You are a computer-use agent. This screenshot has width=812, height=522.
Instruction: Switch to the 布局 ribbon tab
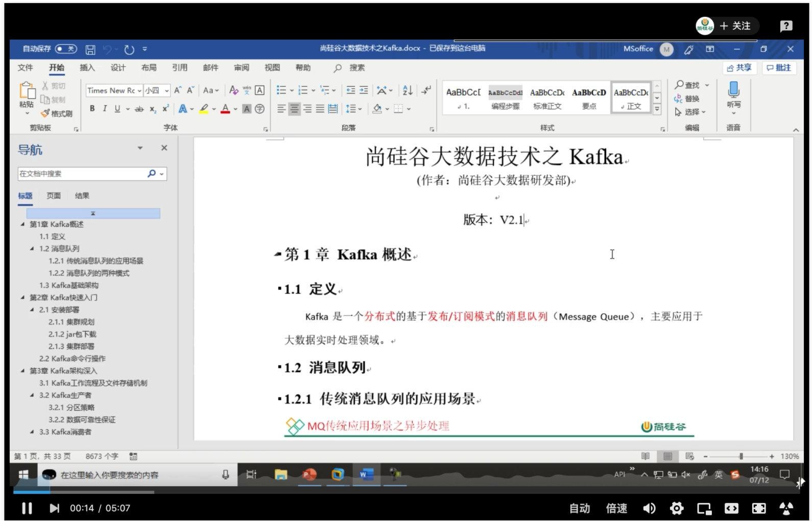(149, 68)
